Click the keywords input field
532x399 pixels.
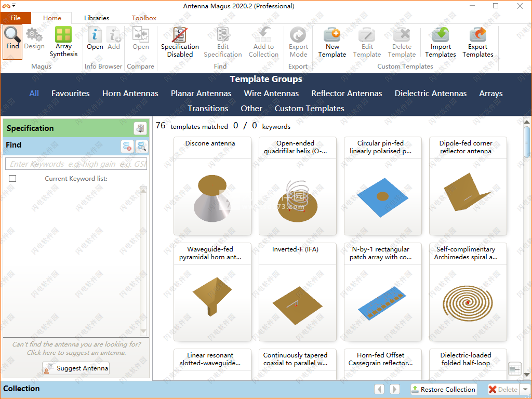76,164
